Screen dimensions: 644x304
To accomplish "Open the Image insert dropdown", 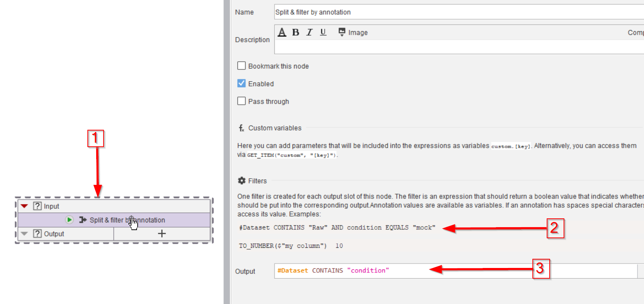I will [x=353, y=32].
